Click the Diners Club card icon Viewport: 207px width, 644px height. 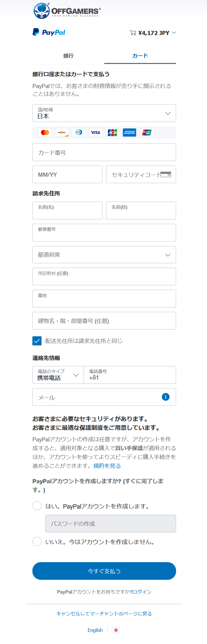79,133
